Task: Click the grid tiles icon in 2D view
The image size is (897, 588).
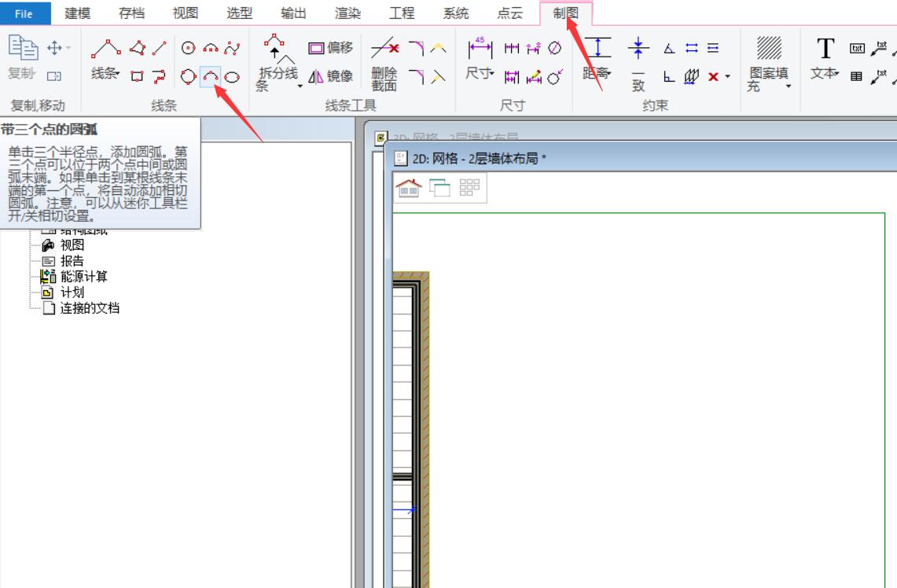Action: [x=469, y=188]
